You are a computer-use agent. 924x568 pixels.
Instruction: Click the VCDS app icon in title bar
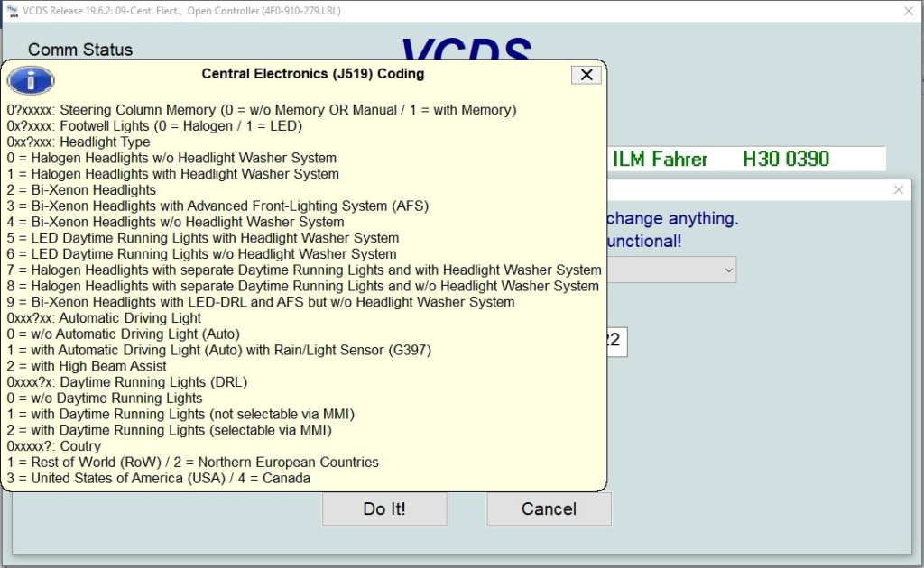point(12,11)
